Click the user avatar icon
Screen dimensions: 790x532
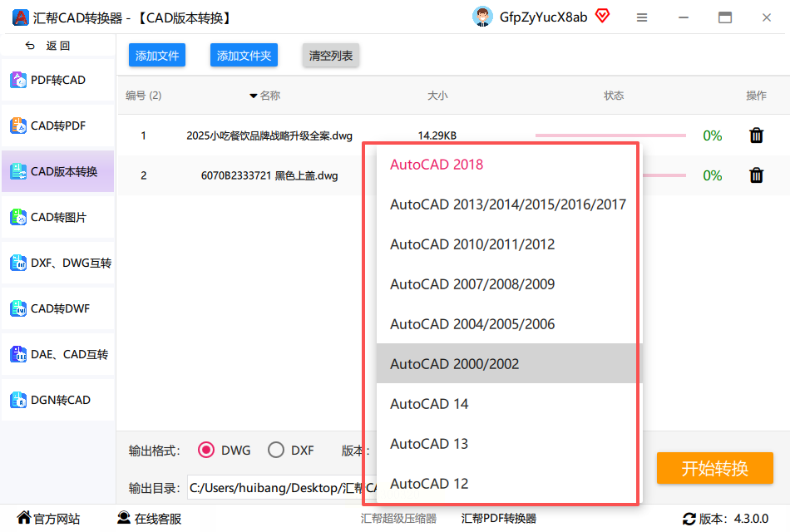pos(482,17)
